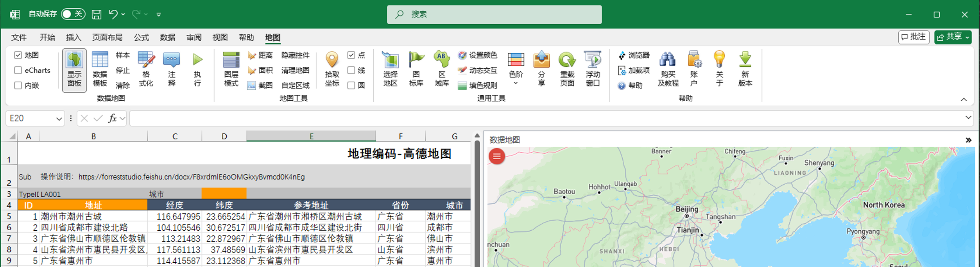This screenshot has height=267, width=980.
Task: Click the 停止 stop button
Action: click(x=123, y=70)
